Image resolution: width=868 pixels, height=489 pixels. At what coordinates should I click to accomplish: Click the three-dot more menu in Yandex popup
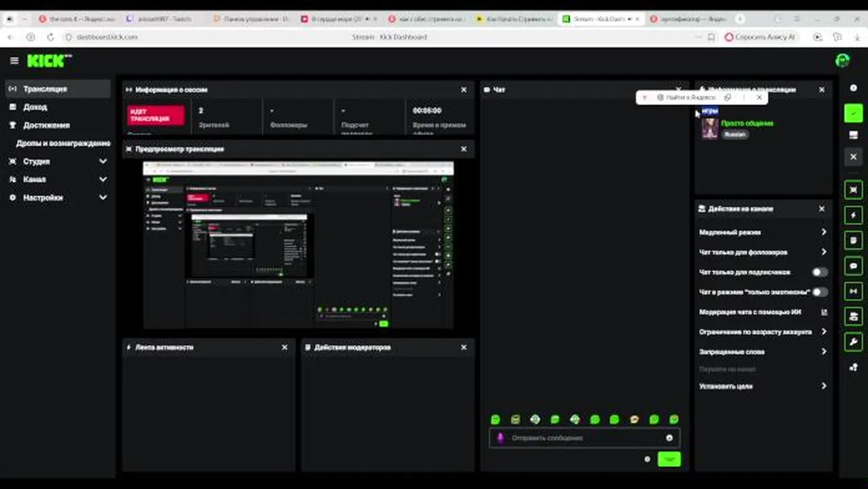click(744, 98)
